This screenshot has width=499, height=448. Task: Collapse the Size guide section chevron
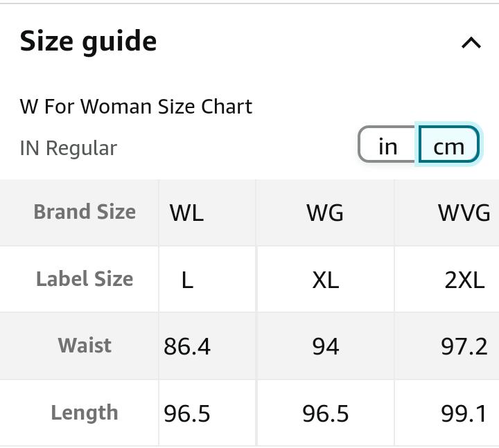471,43
